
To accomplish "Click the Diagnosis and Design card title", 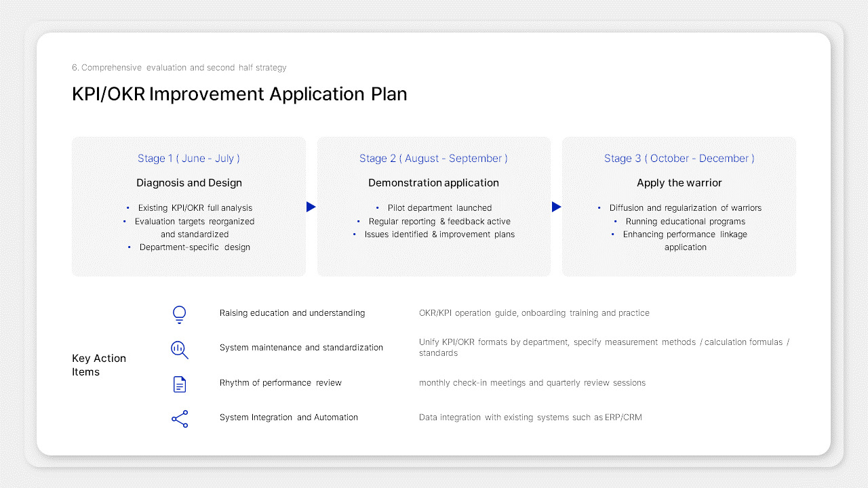I will click(x=189, y=182).
